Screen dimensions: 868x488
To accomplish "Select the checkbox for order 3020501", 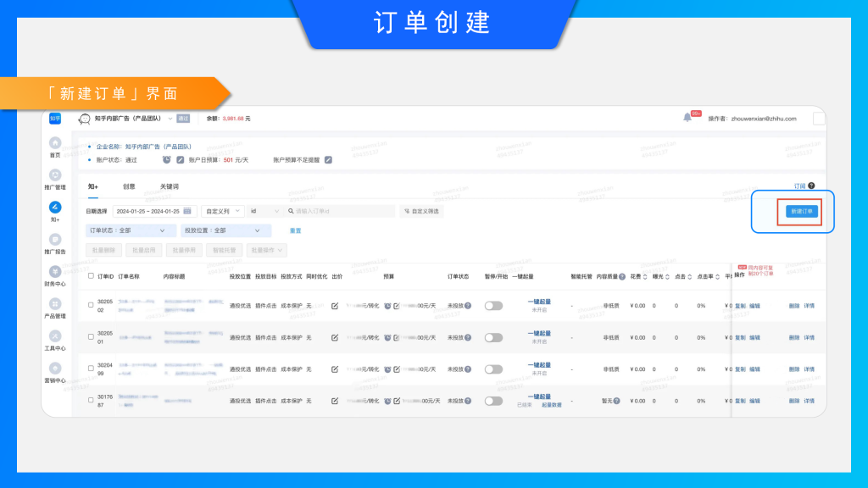I will coord(91,337).
